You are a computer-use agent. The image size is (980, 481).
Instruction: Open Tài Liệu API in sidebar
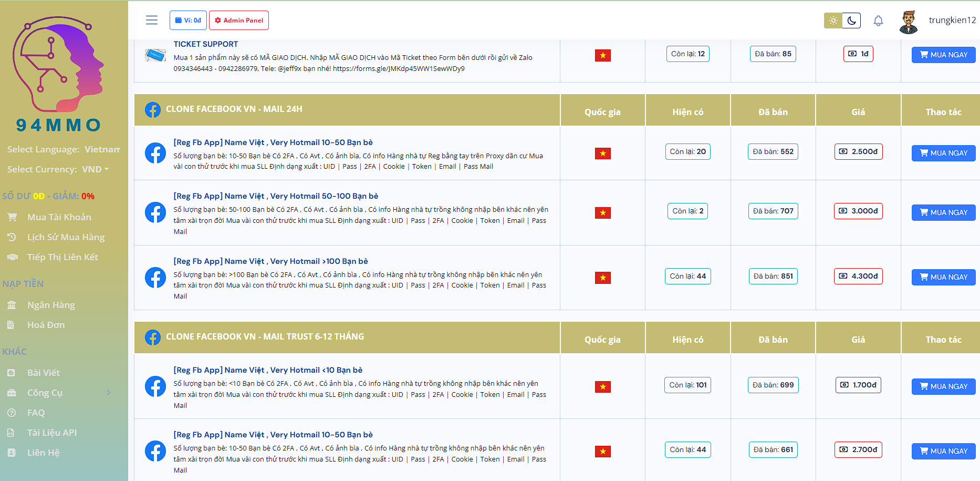52,433
